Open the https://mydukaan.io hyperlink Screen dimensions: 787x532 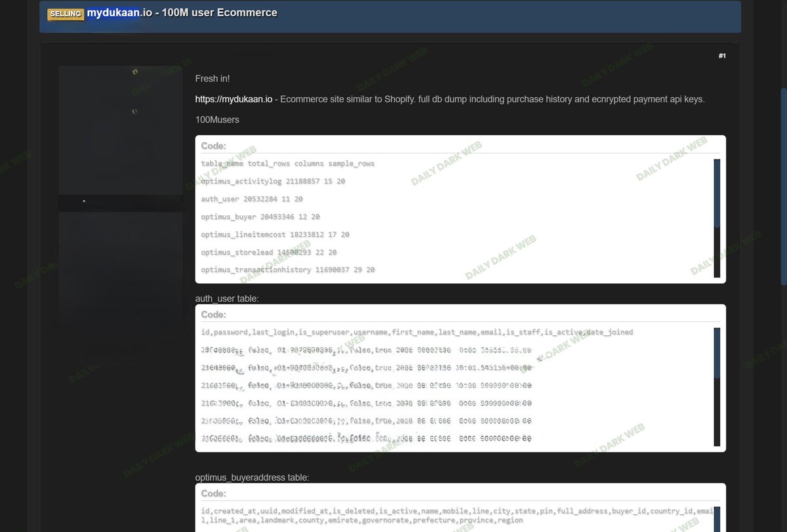click(x=233, y=99)
